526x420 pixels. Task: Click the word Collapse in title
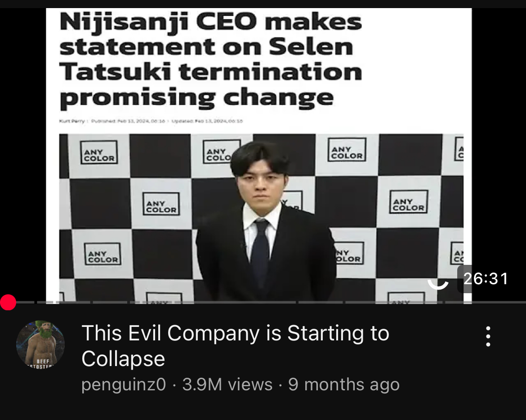[x=123, y=358]
